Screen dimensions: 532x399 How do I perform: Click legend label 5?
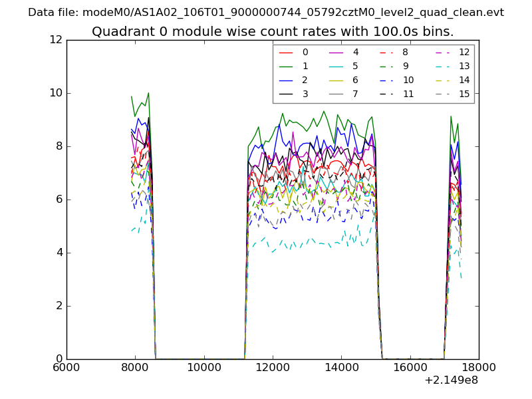pyautogui.click(x=355, y=66)
